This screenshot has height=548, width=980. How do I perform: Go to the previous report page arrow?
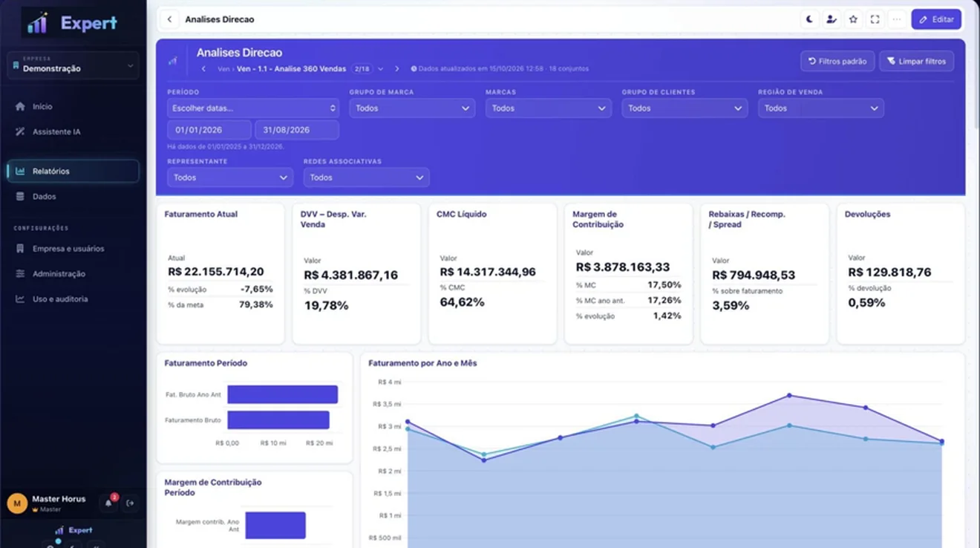pyautogui.click(x=203, y=69)
